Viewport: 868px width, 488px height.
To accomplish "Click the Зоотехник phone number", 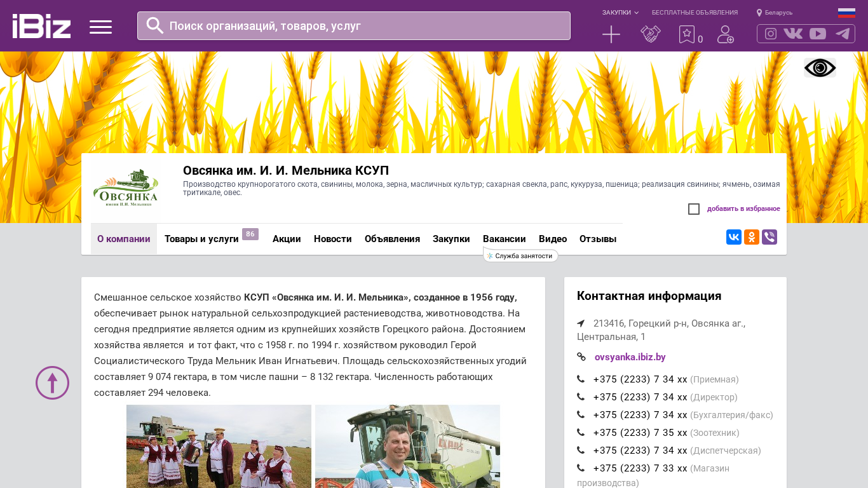I will coord(641,433).
